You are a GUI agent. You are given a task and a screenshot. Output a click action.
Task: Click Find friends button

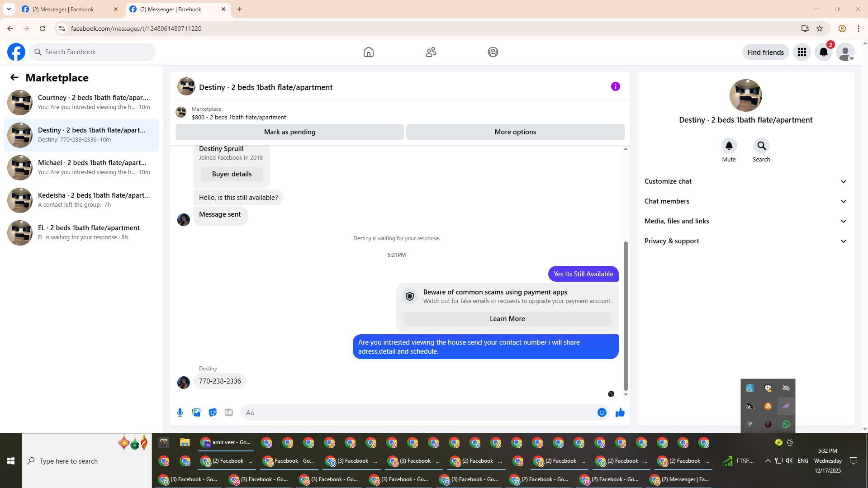point(765,52)
